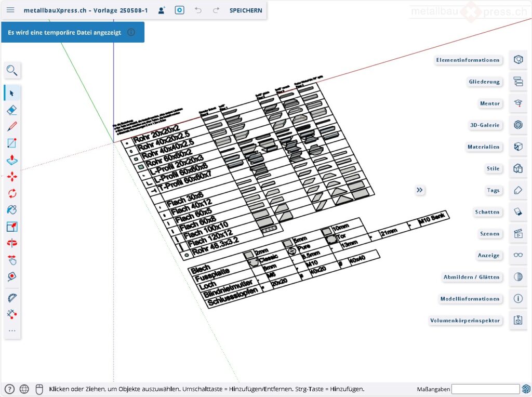Select the Eraser tool
The image size is (532, 397).
click(12, 110)
